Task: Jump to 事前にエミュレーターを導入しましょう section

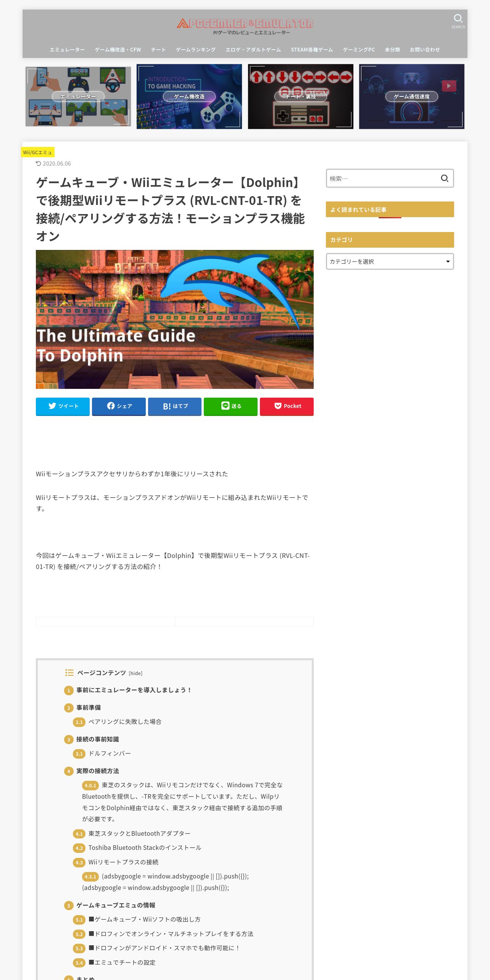Action: pos(134,690)
